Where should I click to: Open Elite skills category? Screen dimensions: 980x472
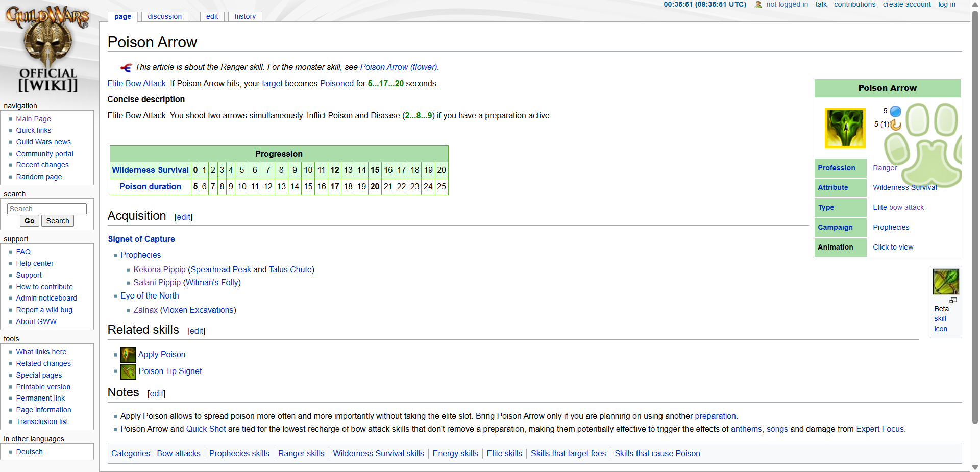pyautogui.click(x=504, y=454)
